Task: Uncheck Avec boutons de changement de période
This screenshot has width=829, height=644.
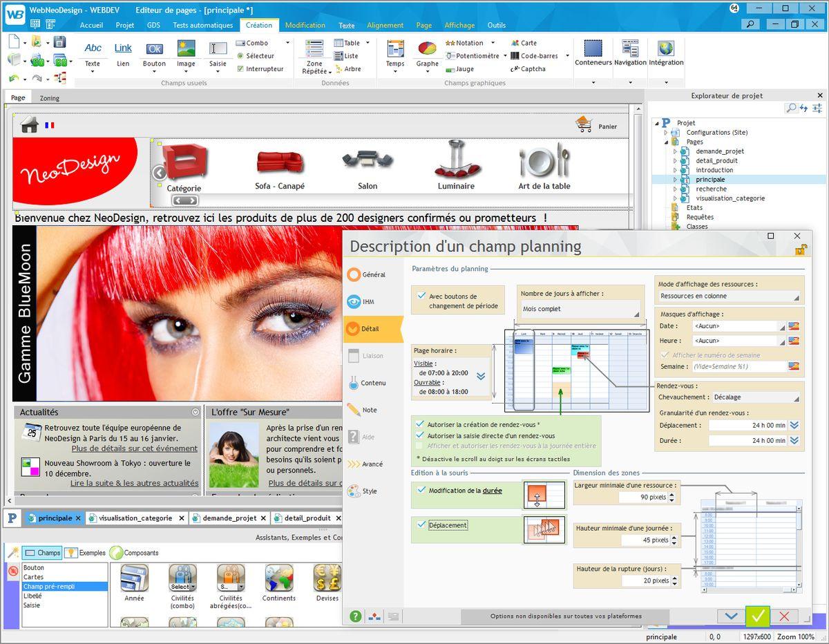Action: (421, 296)
